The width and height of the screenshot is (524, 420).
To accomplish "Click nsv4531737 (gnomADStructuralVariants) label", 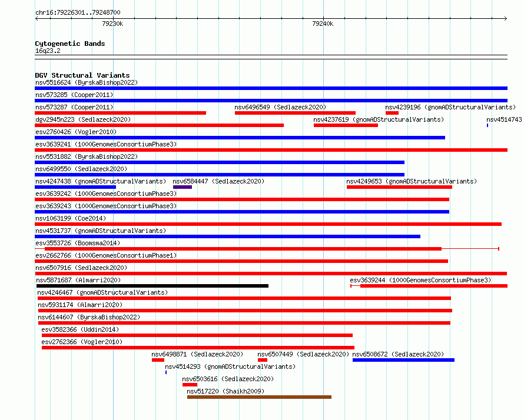I will click(101, 231).
